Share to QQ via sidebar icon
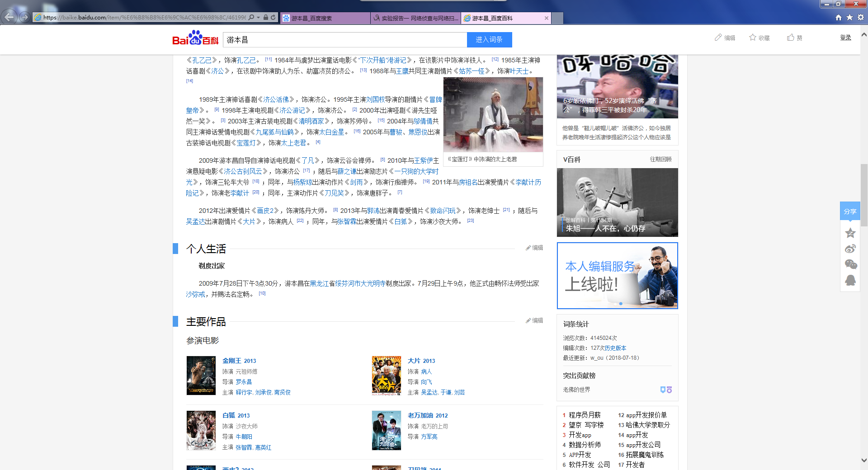Image resolution: width=868 pixels, height=470 pixels. tap(850, 280)
